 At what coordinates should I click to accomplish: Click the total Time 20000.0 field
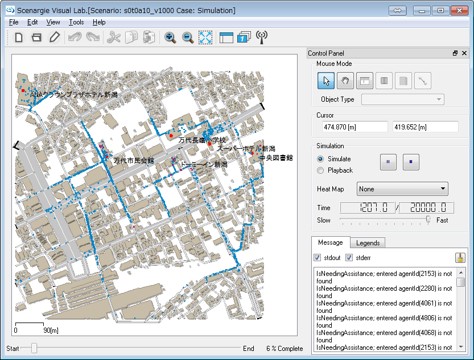point(427,208)
